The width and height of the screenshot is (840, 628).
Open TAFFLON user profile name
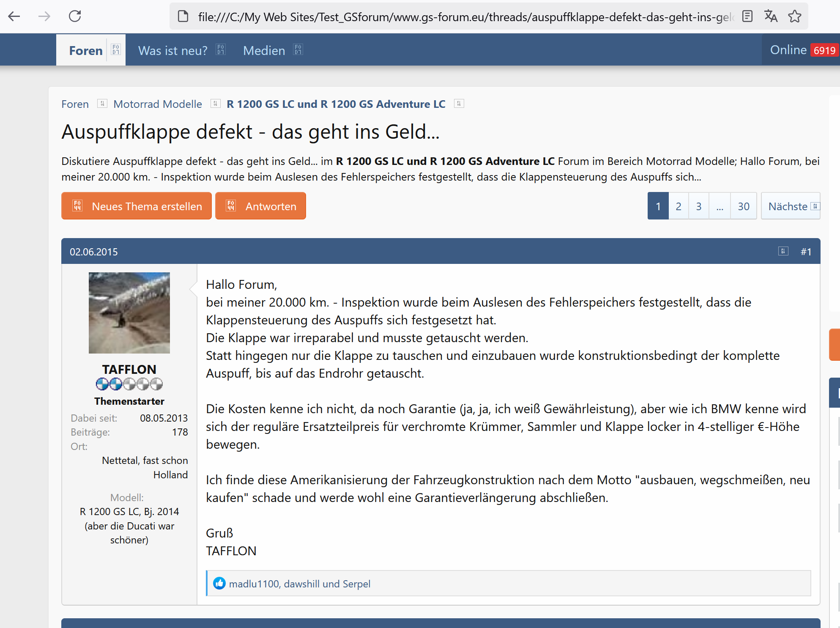point(129,369)
